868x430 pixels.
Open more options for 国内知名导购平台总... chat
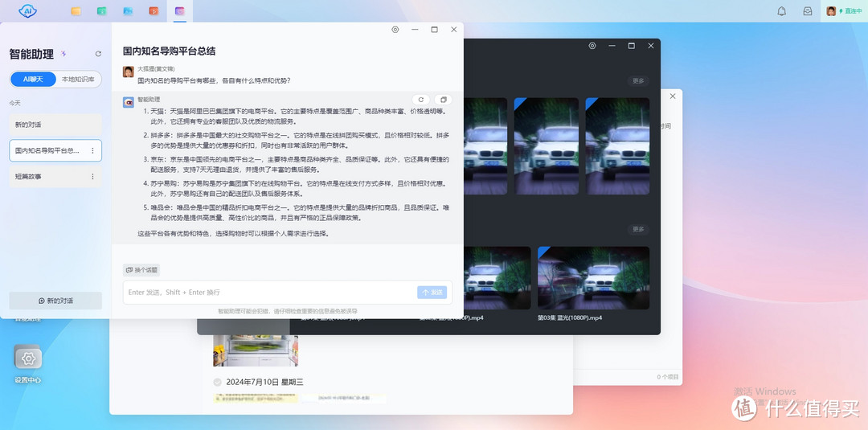[92, 150]
